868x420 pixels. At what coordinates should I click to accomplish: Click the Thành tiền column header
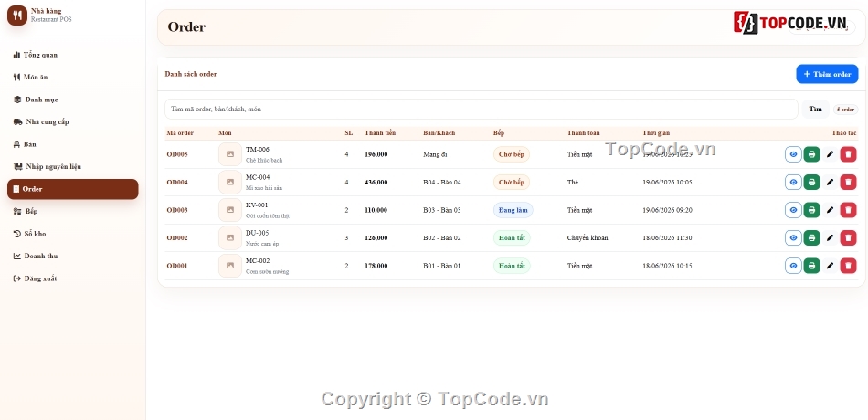click(380, 132)
